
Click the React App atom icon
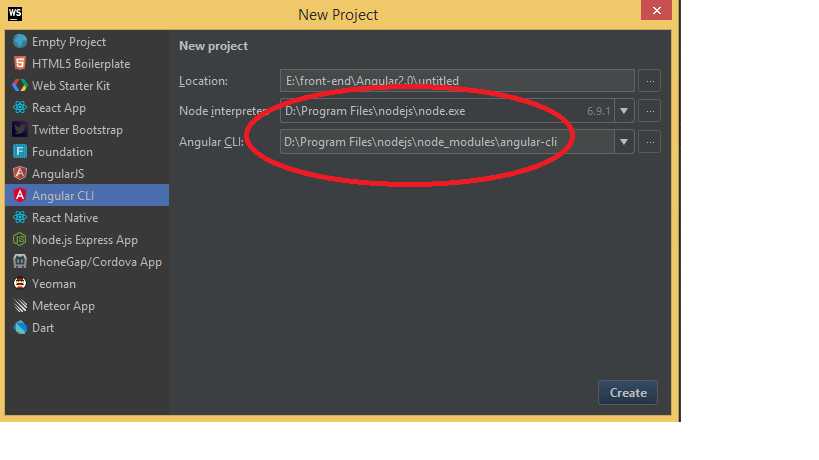pos(20,108)
